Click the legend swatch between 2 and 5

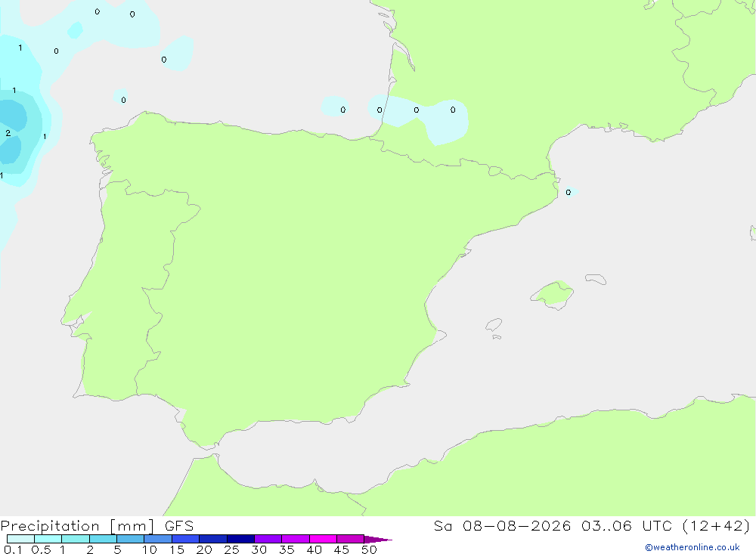click(x=103, y=539)
